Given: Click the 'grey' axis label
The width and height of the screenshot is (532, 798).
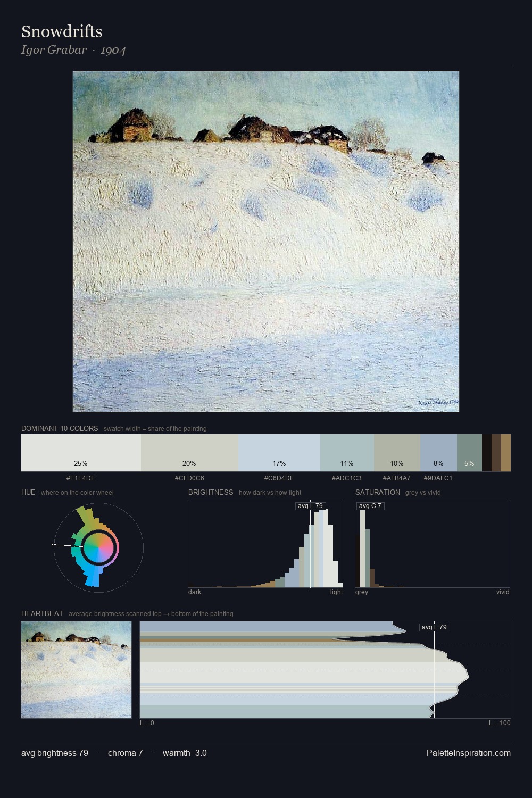Looking at the screenshot, I should click(x=362, y=592).
